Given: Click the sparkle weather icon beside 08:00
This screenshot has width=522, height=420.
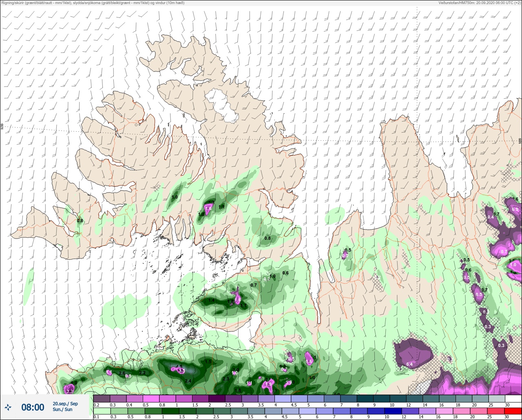Looking at the screenshot, I should [x=8, y=407].
